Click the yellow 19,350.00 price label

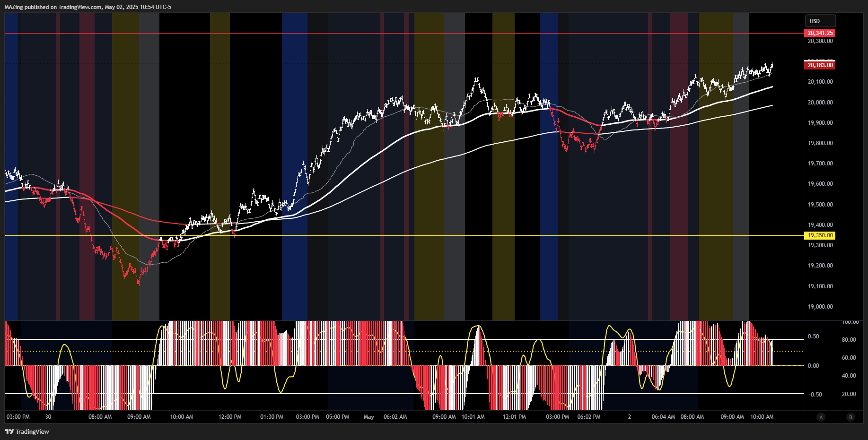click(820, 235)
